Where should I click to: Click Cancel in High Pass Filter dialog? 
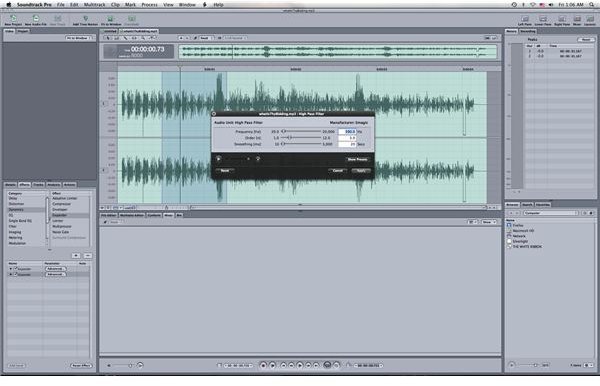(338, 171)
